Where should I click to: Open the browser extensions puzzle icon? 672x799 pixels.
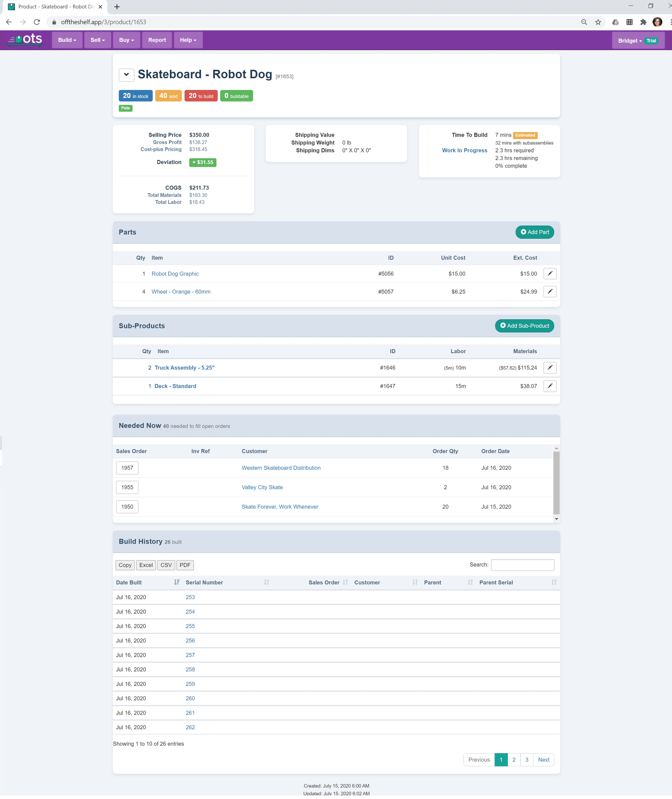(x=643, y=22)
